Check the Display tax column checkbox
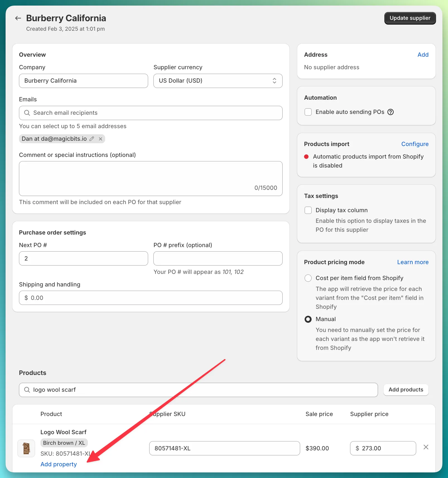The height and width of the screenshot is (478, 448). pos(308,210)
